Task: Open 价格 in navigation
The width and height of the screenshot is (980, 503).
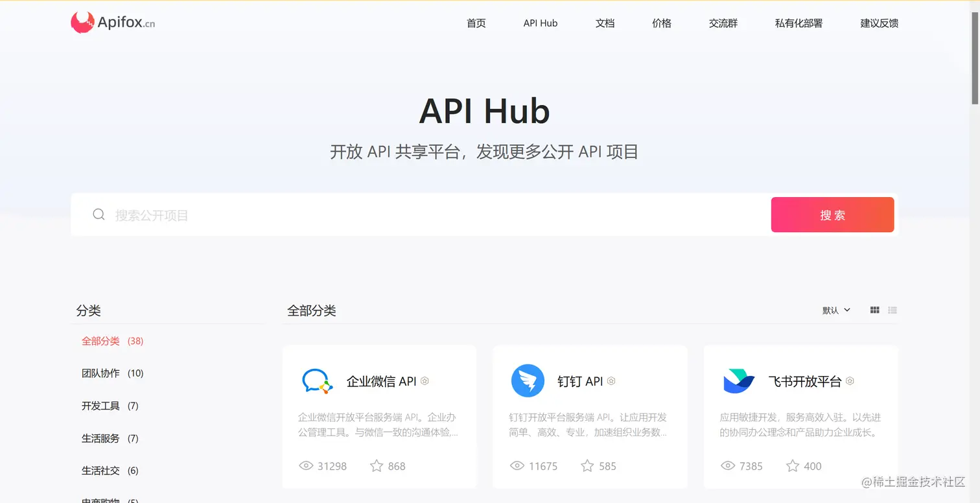Action: 662,23
